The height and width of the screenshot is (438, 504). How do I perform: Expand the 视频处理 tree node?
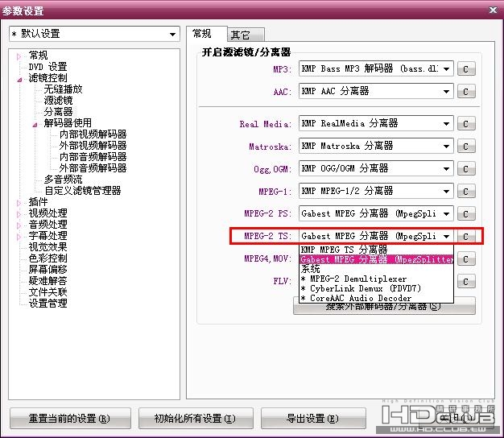[x=19, y=214]
